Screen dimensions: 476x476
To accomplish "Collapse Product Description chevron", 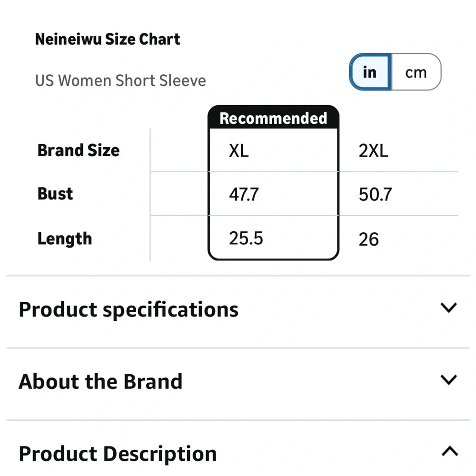I will pyautogui.click(x=450, y=451).
